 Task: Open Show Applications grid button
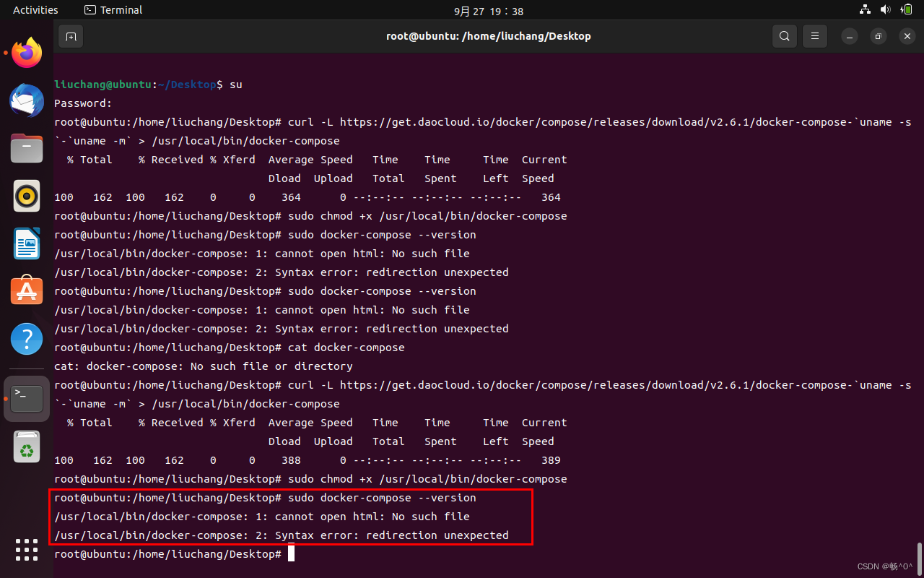click(27, 550)
